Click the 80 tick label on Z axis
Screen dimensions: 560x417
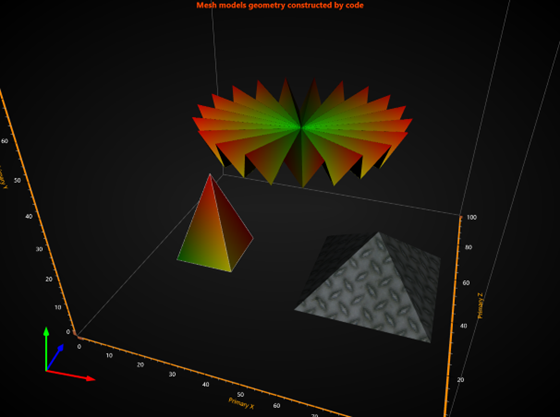[x=469, y=247]
